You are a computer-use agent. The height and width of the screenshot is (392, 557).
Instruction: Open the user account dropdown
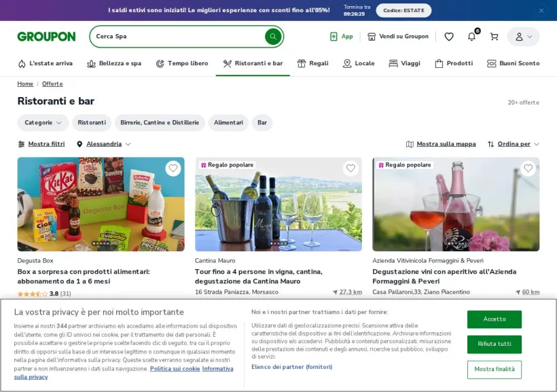tap(523, 36)
